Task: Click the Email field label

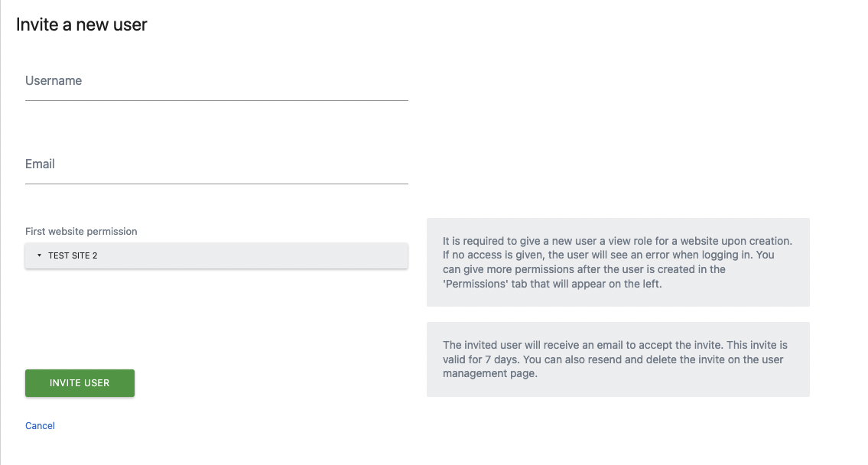Action: [40, 164]
